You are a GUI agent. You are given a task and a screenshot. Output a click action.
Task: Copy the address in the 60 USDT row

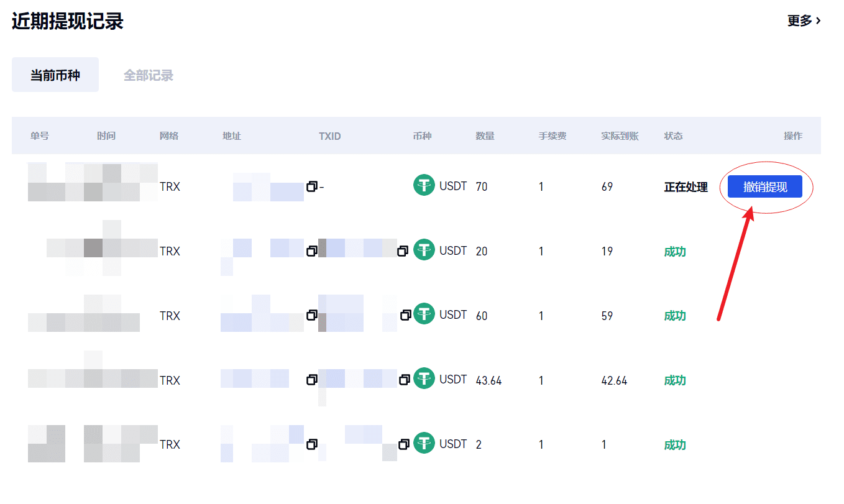tap(312, 316)
